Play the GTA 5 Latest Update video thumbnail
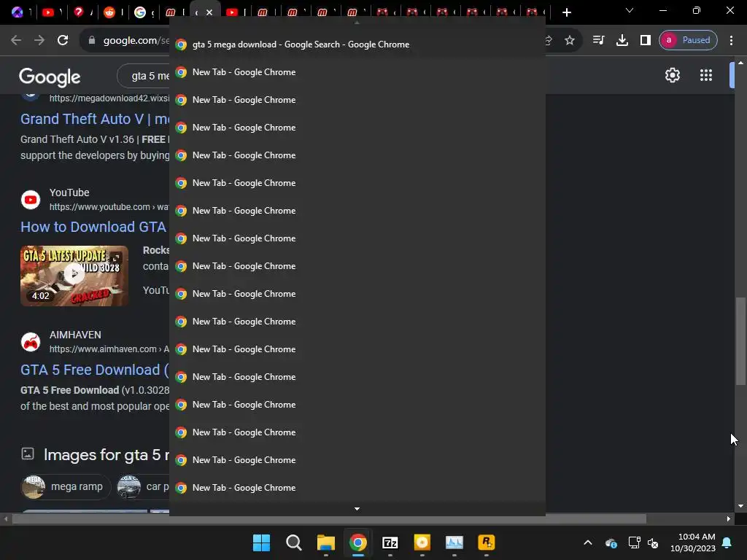The height and width of the screenshot is (560, 747). [74, 276]
